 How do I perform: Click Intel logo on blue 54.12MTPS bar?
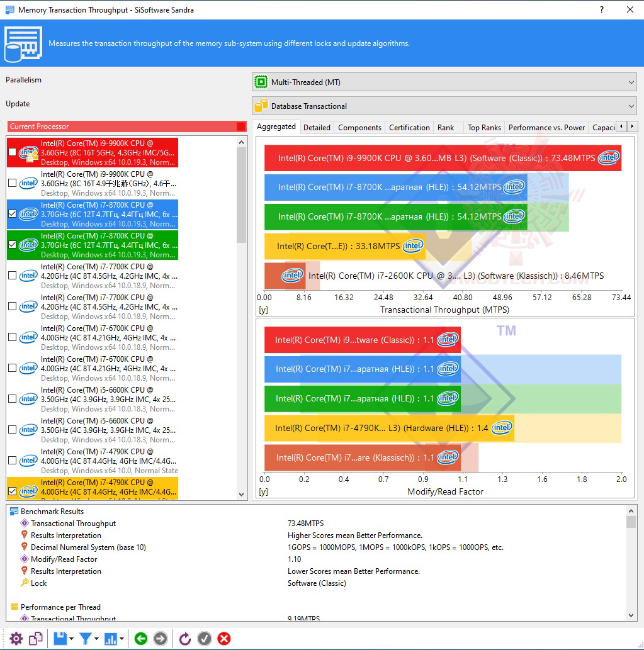514,187
